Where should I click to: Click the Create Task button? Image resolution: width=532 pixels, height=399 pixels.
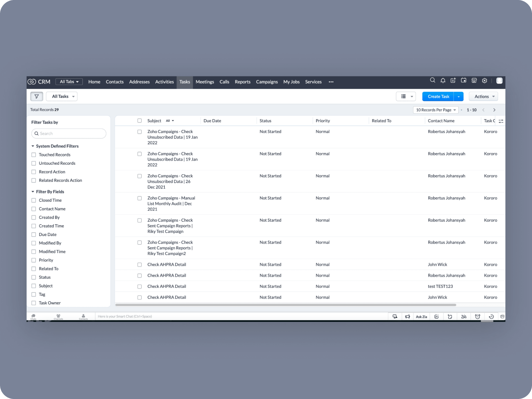(438, 96)
